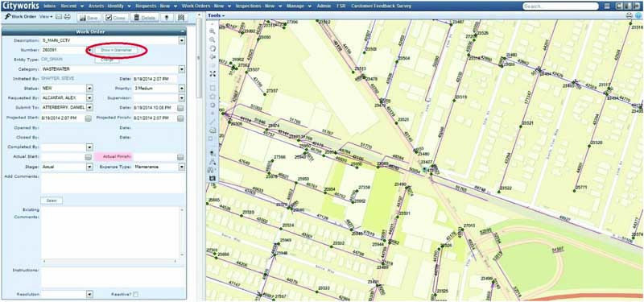Open the Resolution dropdown

[x=89, y=294]
